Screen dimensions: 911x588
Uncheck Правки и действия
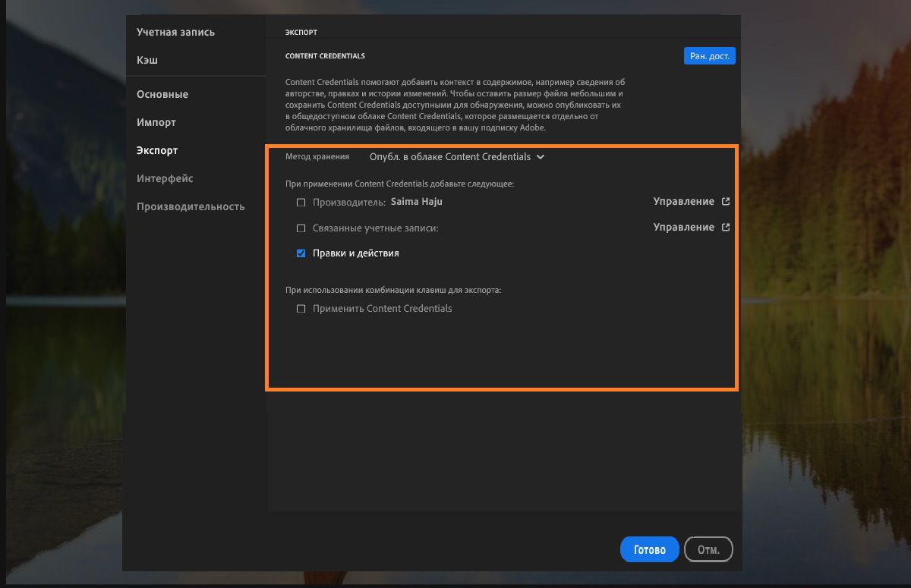(301, 253)
